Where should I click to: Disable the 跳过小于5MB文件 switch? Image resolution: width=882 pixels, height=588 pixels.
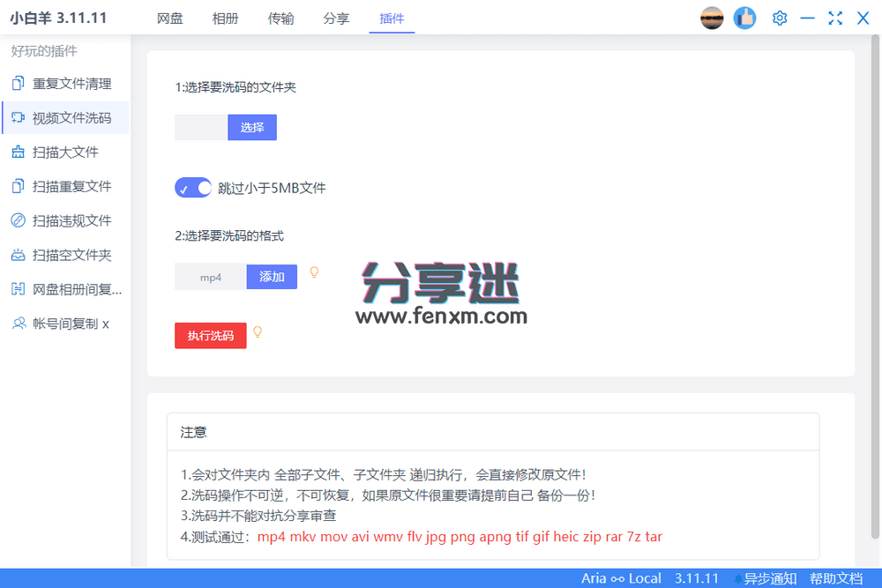pyautogui.click(x=192, y=188)
